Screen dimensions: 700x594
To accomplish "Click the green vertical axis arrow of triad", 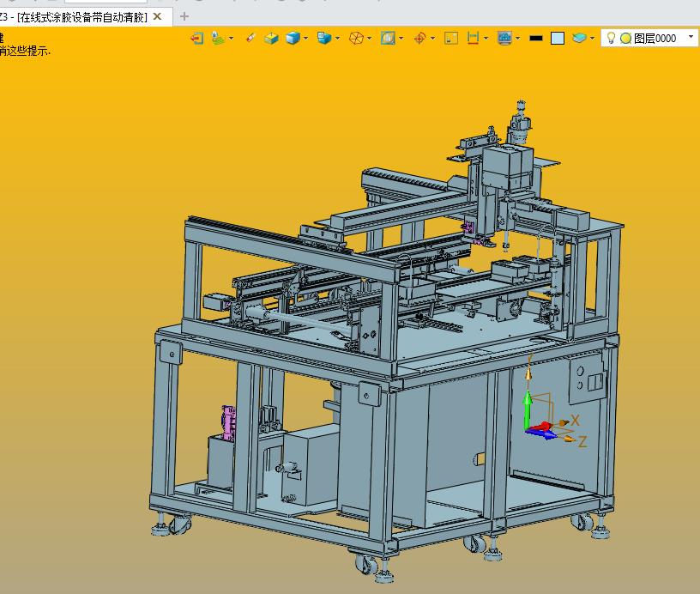I will (x=528, y=409).
